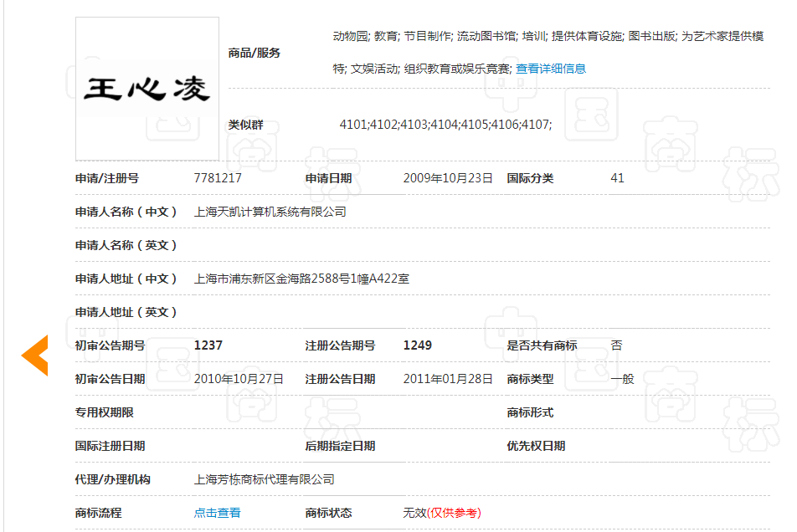
Task: Click the 申请人名称（中文） label
Action: (126, 212)
